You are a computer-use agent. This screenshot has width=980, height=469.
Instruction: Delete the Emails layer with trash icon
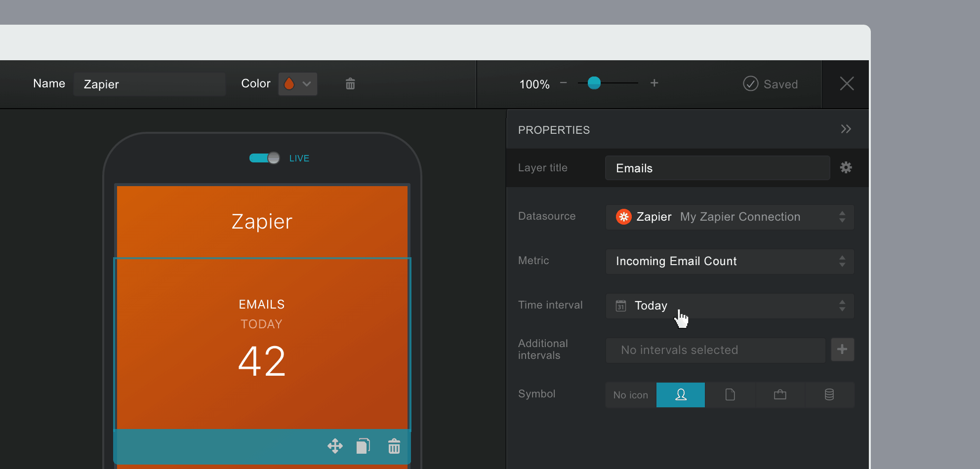pyautogui.click(x=394, y=446)
